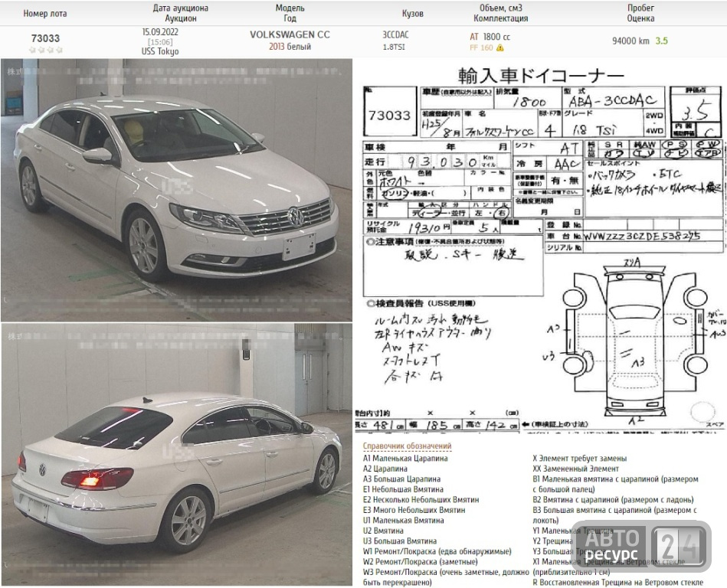This screenshot has width=727, height=588.
Task: Open the Japanese auction sheet image
Action: pos(539,249)
